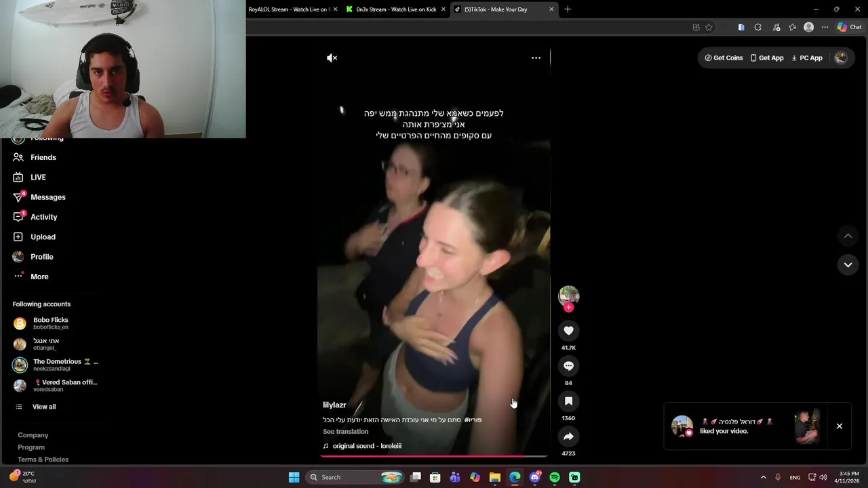
Task: Open File Explorer from the taskbar
Action: pyautogui.click(x=495, y=477)
